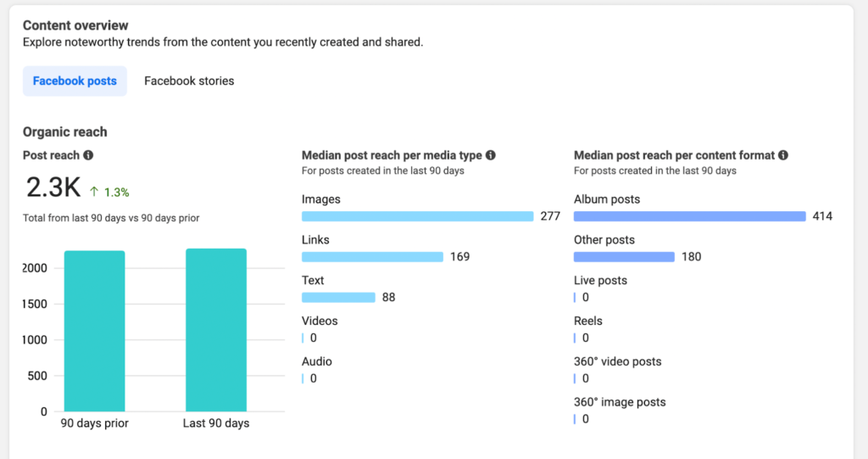This screenshot has height=459, width=868.
Task: Click the 360° image posts label
Action: coord(620,402)
